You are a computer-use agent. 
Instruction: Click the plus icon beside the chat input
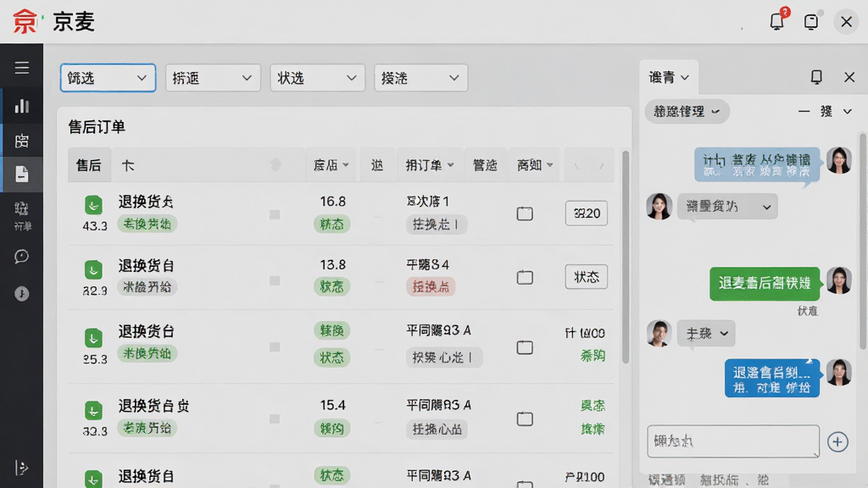coord(837,441)
